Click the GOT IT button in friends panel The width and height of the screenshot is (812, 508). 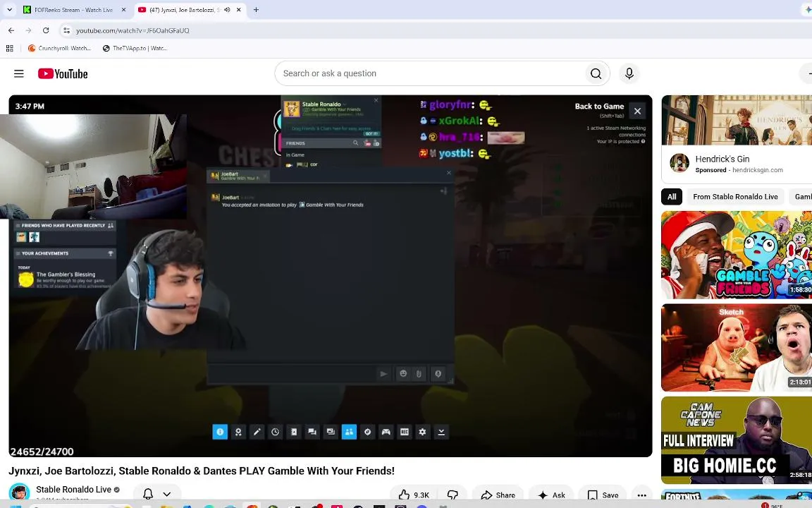371,134
